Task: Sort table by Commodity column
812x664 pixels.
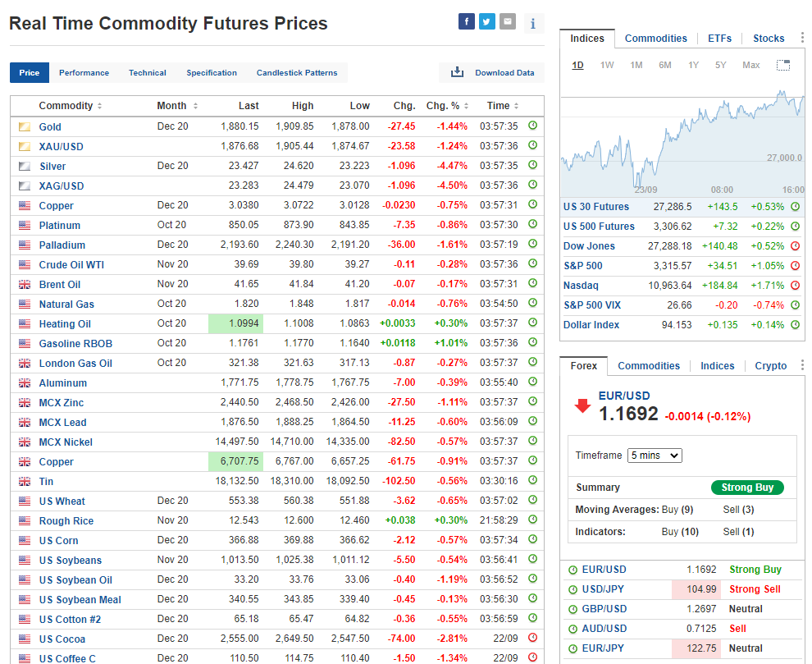Action: 71,106
